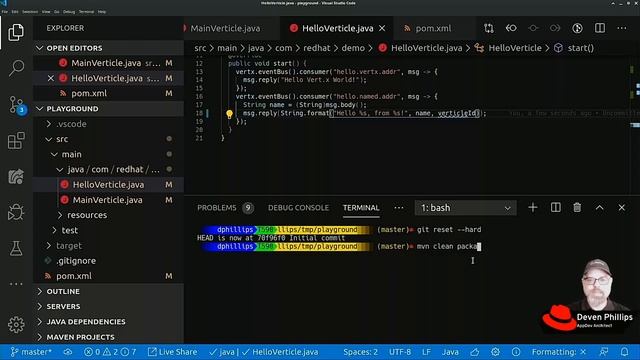640x360 pixels.
Task: Change LF end of line sequence
Action: 426,352
